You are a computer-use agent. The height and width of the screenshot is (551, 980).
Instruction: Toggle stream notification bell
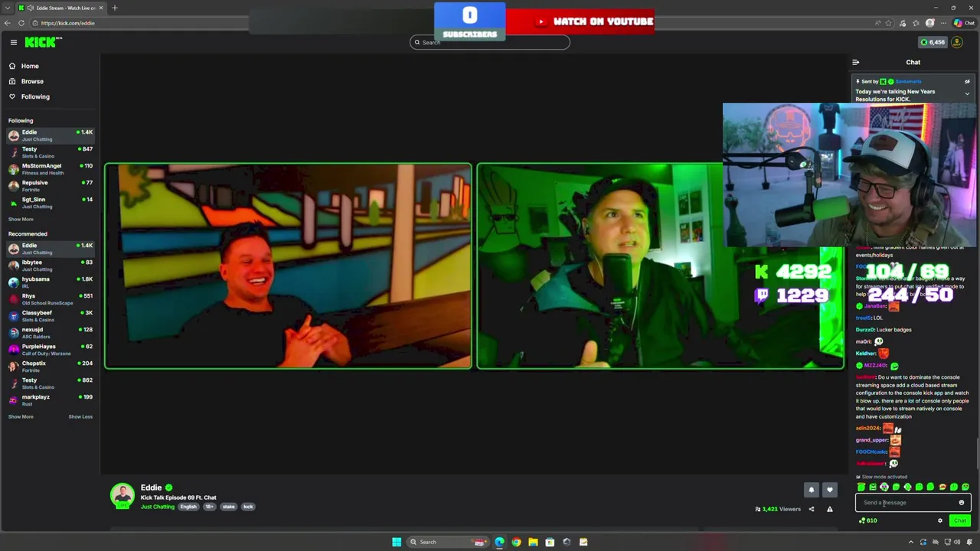click(812, 490)
